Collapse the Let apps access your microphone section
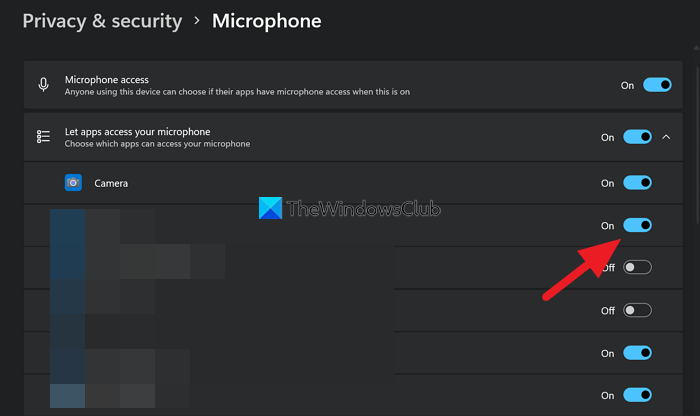The height and width of the screenshot is (416, 700). point(667,137)
